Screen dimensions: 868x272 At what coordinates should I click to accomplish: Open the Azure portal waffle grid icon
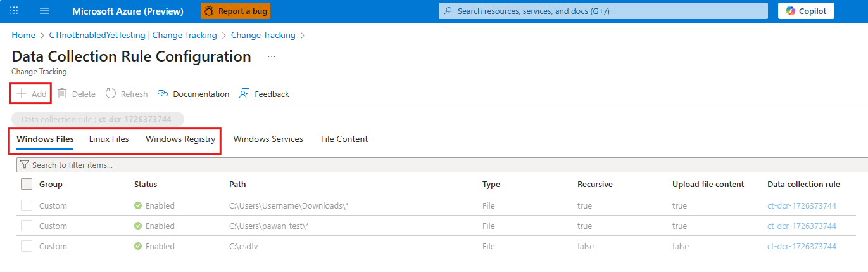(x=14, y=11)
